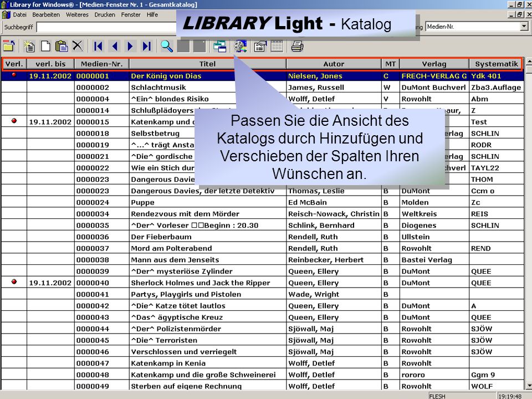Screen dimensions: 532x399
Task: Open the Datei menu
Action: pyautogui.click(x=20, y=14)
